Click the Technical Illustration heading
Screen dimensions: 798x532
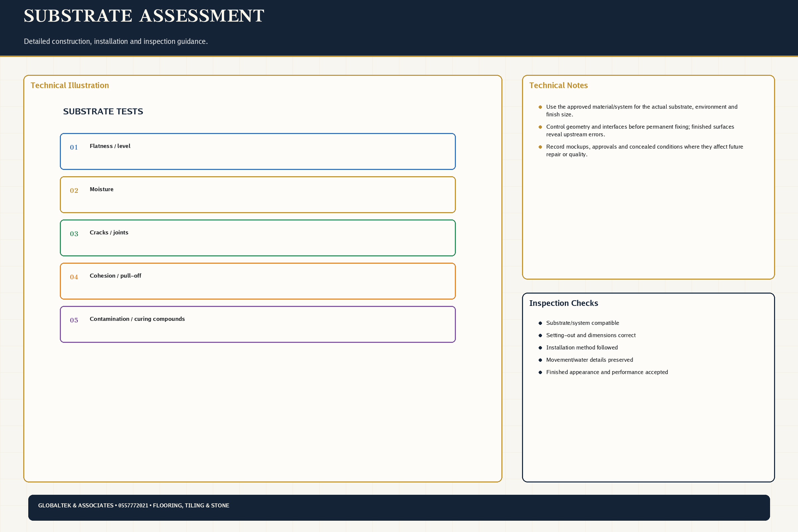70,85
